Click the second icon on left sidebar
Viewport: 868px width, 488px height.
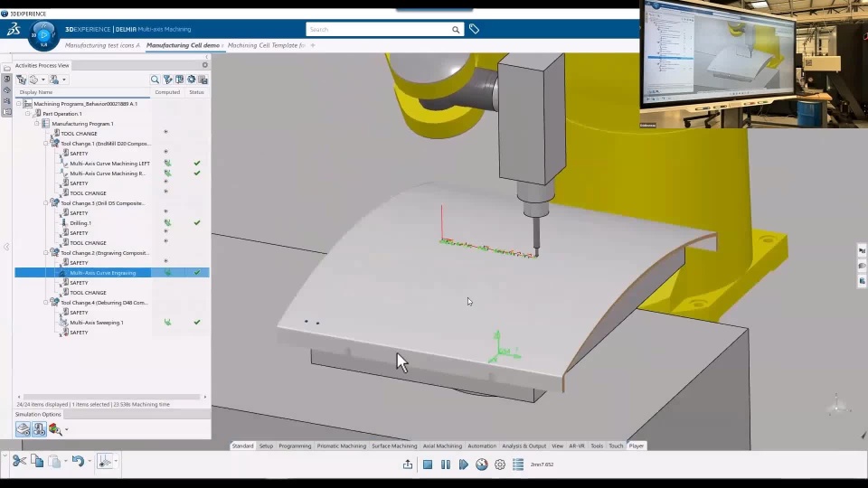(6, 80)
